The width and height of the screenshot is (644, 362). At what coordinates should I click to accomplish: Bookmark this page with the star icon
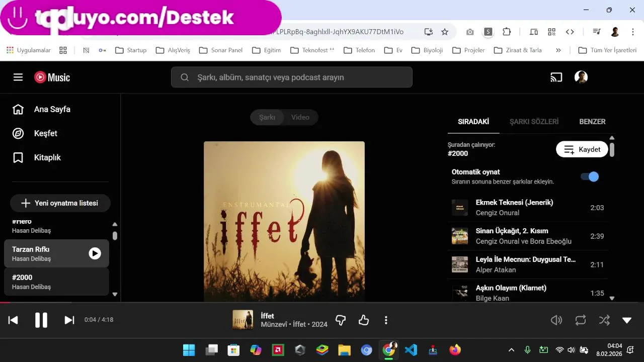pos(445,32)
